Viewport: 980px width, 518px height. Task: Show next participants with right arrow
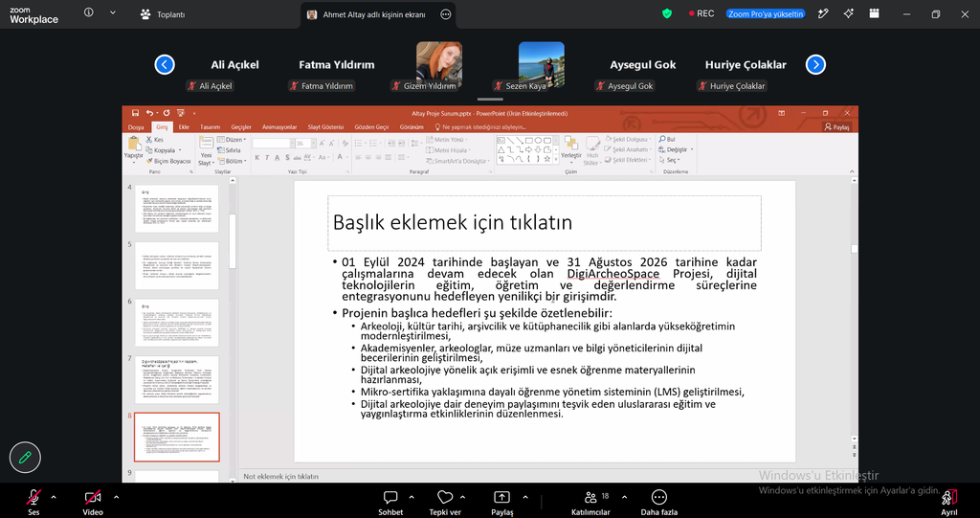tap(815, 64)
